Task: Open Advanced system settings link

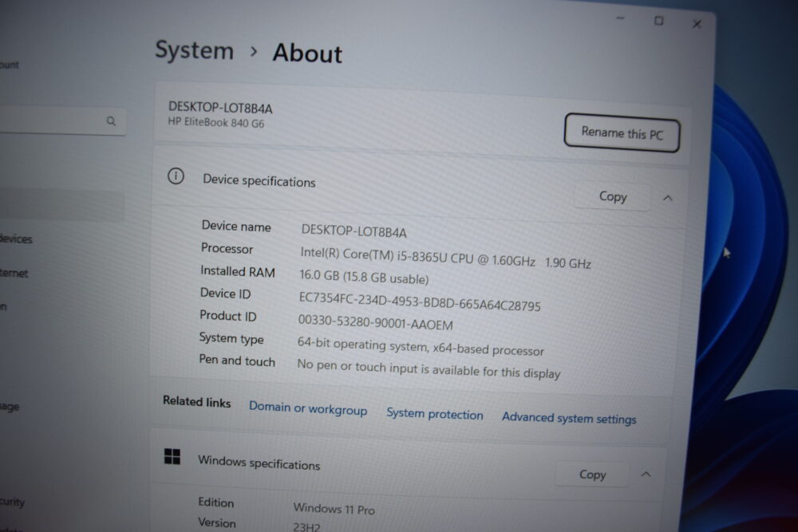Action: (569, 418)
